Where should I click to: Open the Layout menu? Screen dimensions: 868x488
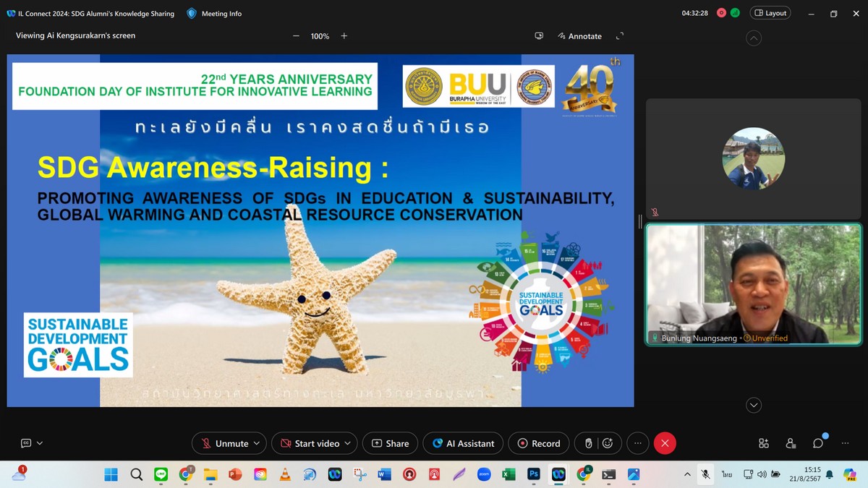(x=770, y=13)
